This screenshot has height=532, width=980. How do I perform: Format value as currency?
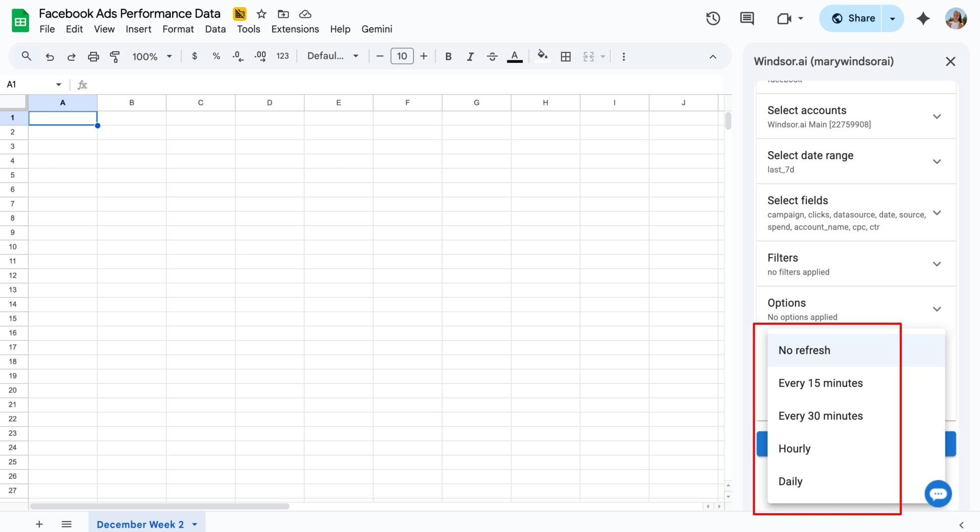195,56
